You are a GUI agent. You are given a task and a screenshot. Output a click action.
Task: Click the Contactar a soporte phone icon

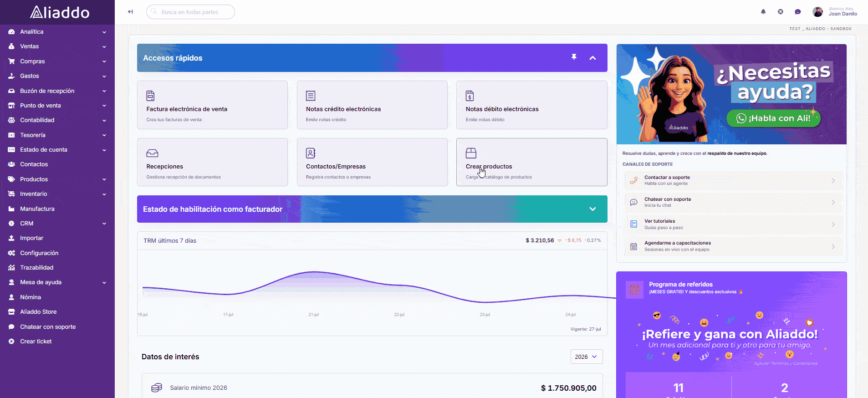633,180
